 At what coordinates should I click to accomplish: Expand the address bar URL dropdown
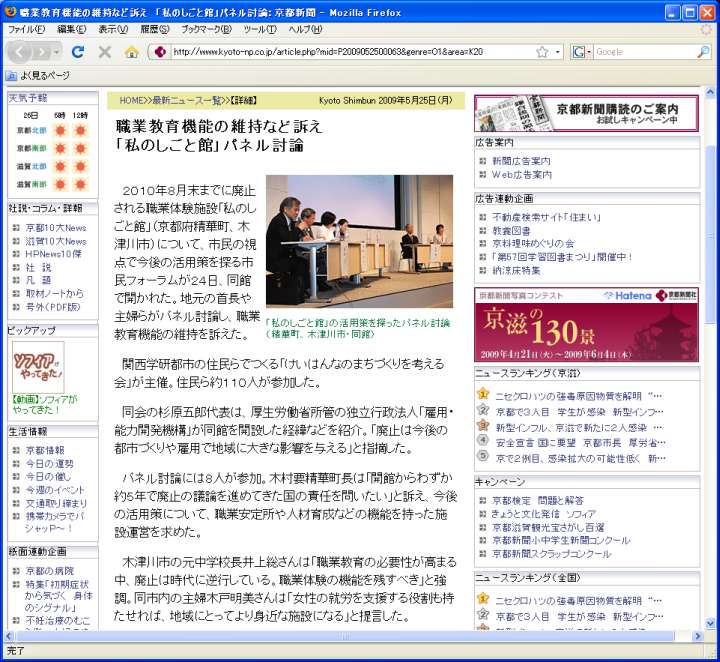(557, 52)
